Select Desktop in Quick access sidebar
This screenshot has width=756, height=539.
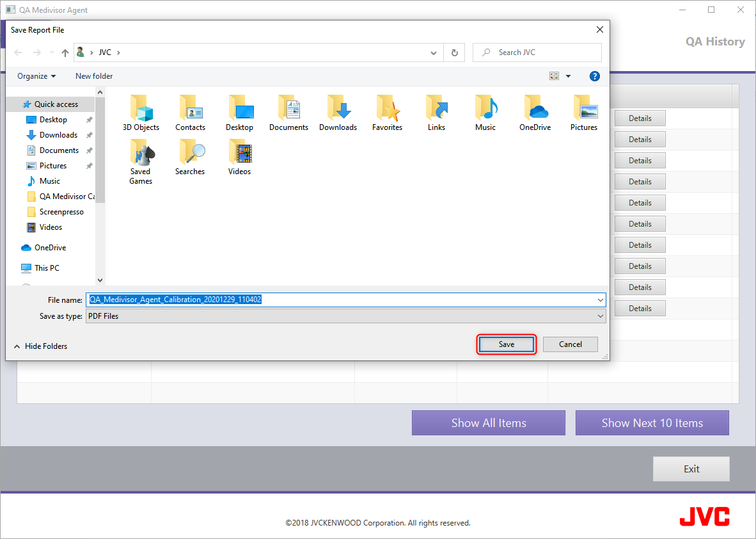(53, 120)
